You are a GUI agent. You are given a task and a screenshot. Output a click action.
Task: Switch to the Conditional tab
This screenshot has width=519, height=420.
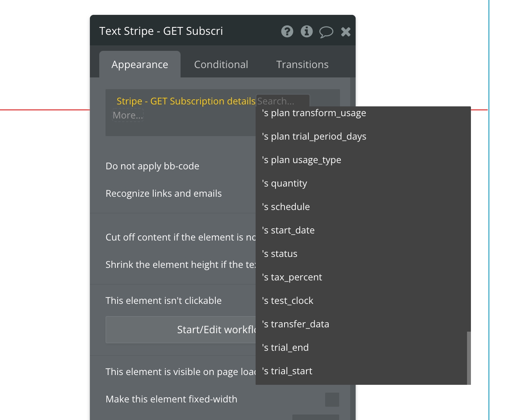coord(221,65)
